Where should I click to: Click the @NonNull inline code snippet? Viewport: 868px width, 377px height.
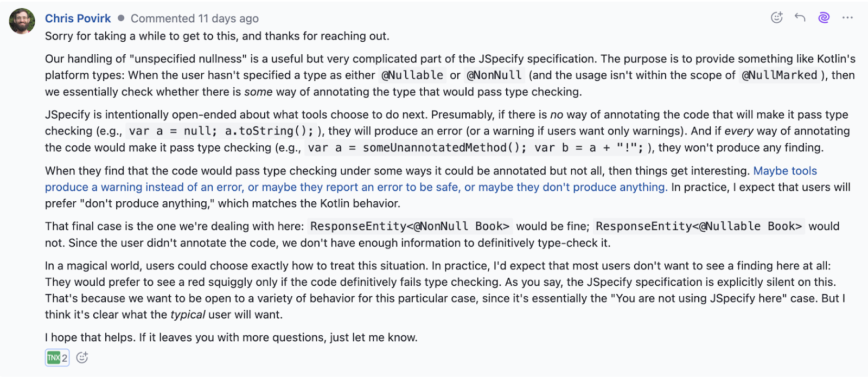coord(494,75)
